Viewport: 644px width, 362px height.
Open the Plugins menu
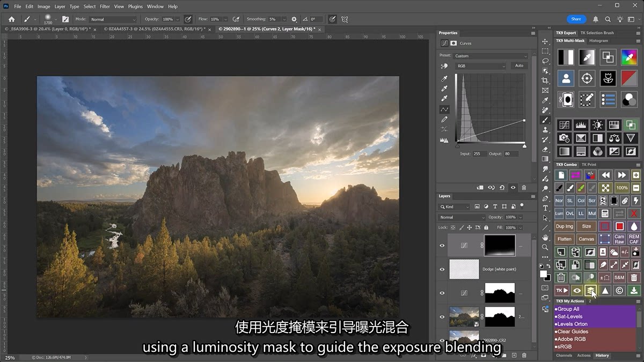tap(135, 6)
